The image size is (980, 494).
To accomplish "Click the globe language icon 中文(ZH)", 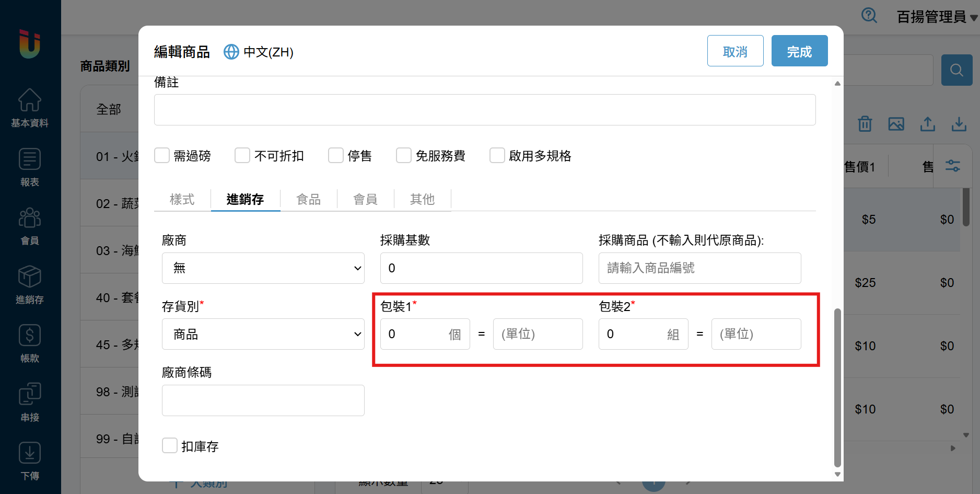I will pyautogui.click(x=231, y=52).
